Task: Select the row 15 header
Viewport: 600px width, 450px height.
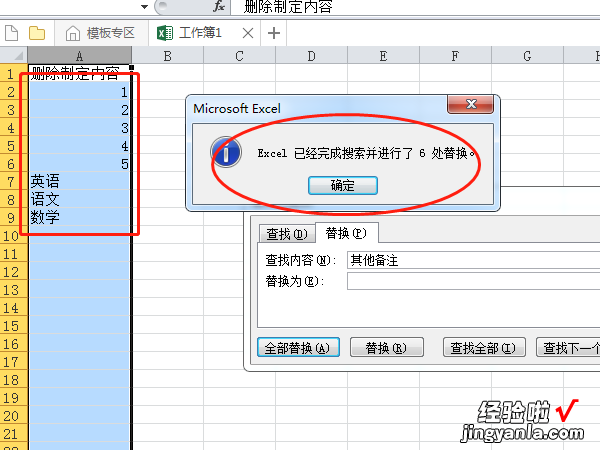Action: click(x=14, y=326)
